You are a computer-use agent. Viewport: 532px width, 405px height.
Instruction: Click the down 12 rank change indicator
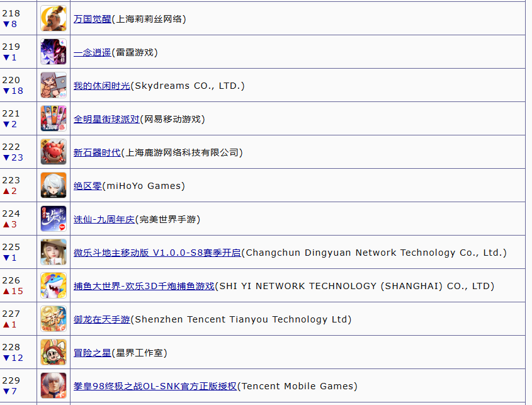[13, 358]
